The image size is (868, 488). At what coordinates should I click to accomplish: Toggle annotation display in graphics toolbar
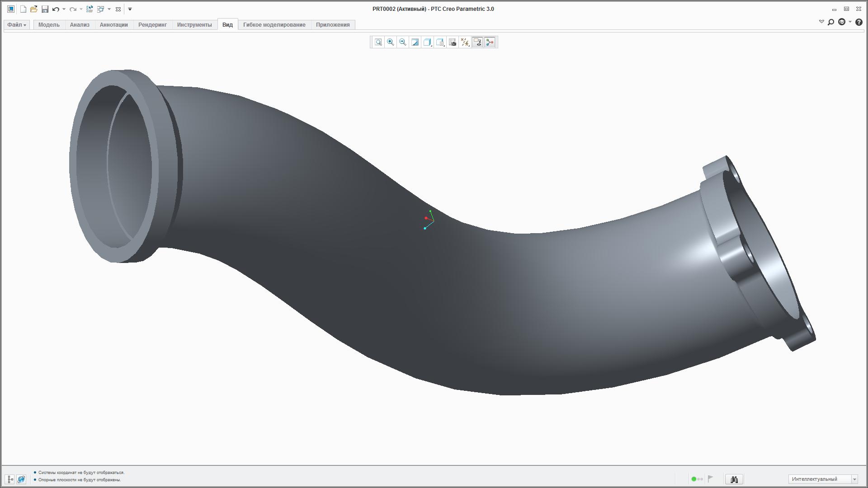coord(477,42)
